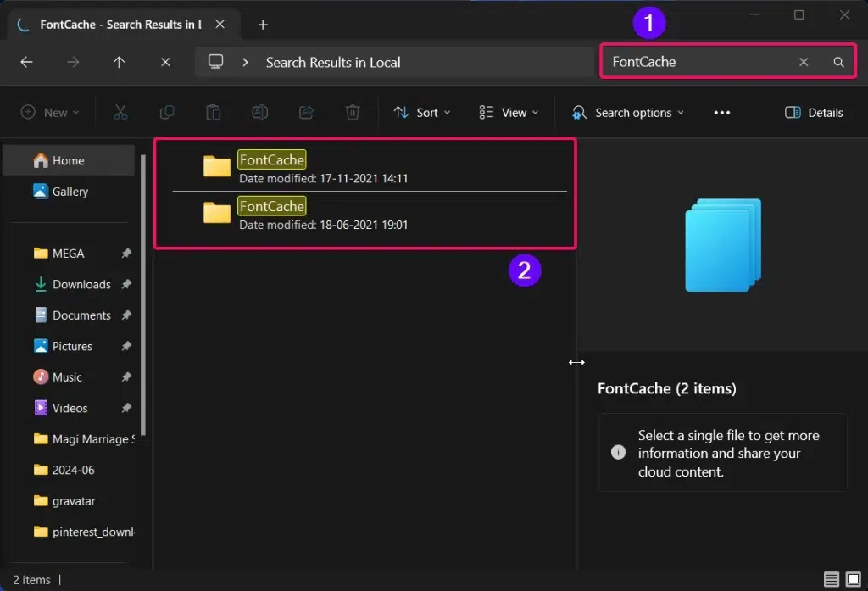This screenshot has width=868, height=591.
Task: Minimize the File Explorer window
Action: pyautogui.click(x=754, y=14)
